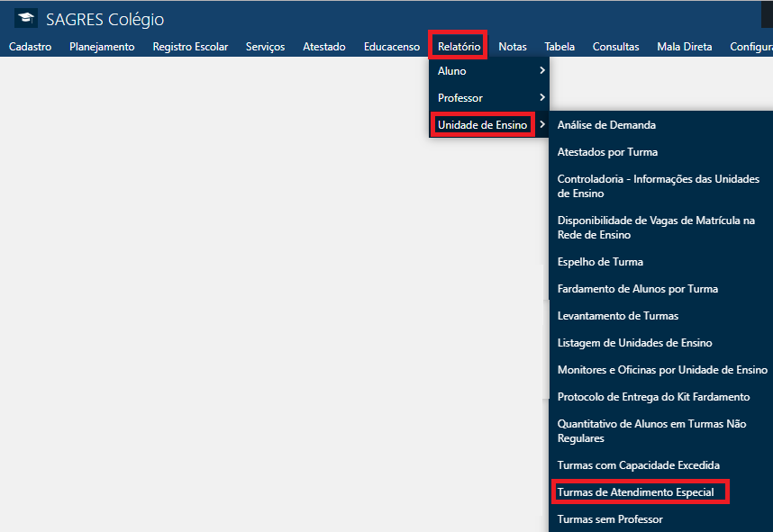773x532 pixels.
Task: Open the Educacenso menu
Action: tap(391, 46)
